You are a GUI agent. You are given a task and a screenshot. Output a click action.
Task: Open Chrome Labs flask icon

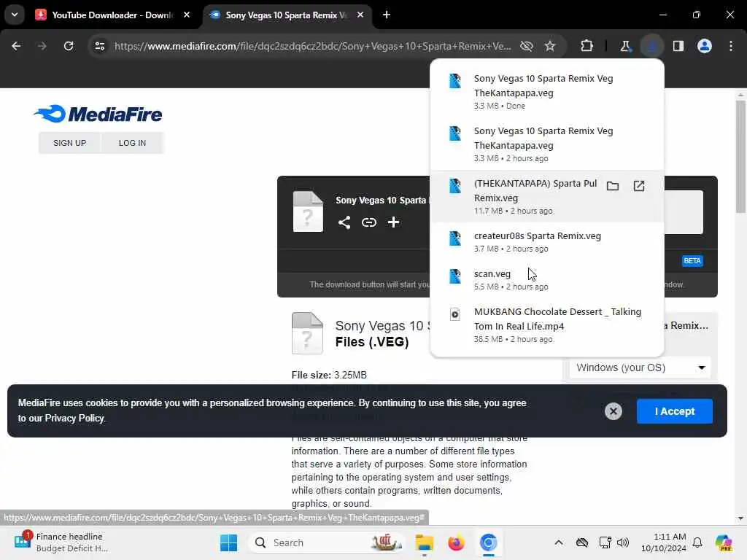(x=625, y=46)
